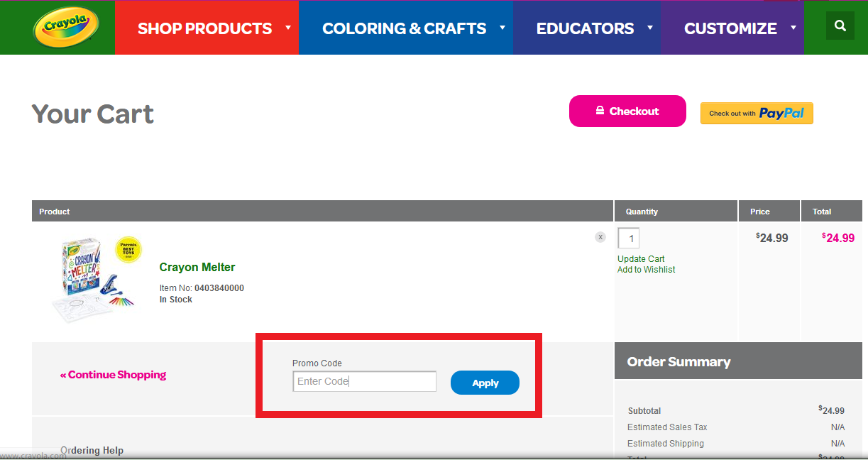Go back via Continue Shopping link
This screenshot has height=460, width=868.
tap(113, 375)
